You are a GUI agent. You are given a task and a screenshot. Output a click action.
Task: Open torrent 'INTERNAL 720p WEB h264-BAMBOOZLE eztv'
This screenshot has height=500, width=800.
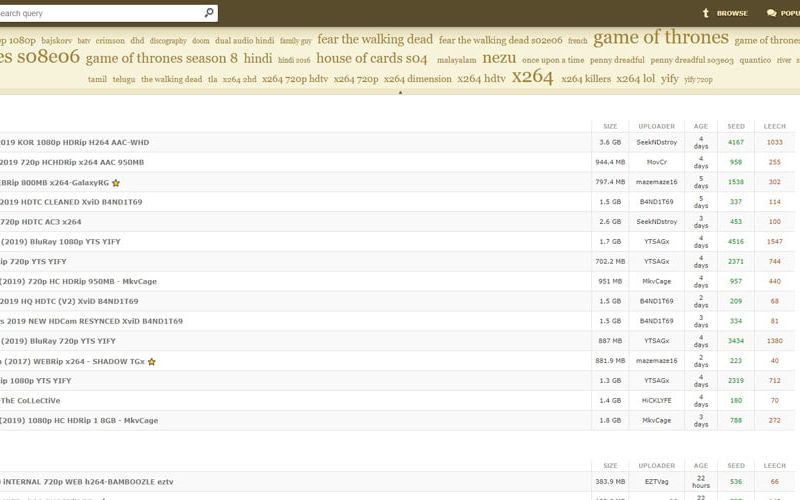point(87,482)
